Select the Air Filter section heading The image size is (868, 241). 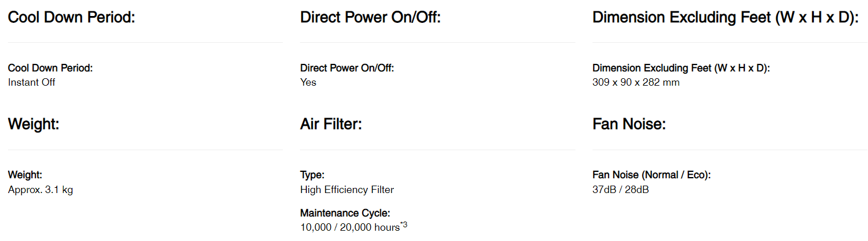click(x=331, y=124)
